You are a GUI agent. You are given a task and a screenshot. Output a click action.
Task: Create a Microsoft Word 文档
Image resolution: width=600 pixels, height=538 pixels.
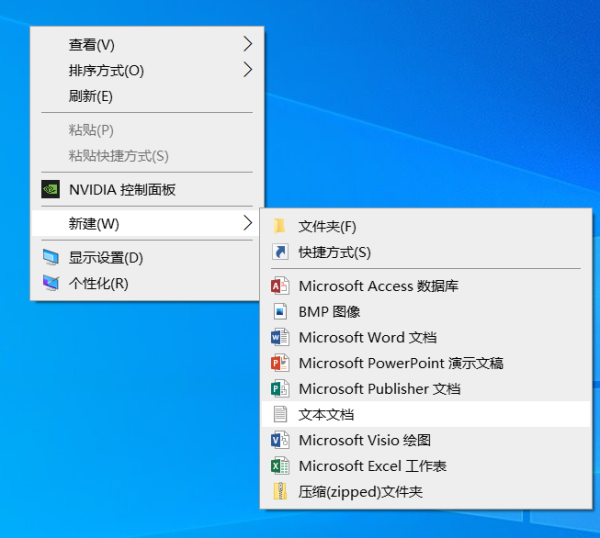426,337
